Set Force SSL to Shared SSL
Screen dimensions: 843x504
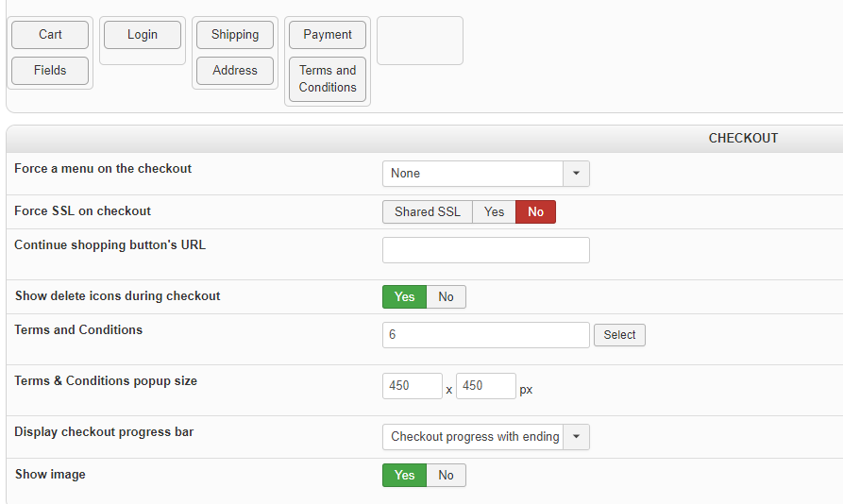(428, 212)
